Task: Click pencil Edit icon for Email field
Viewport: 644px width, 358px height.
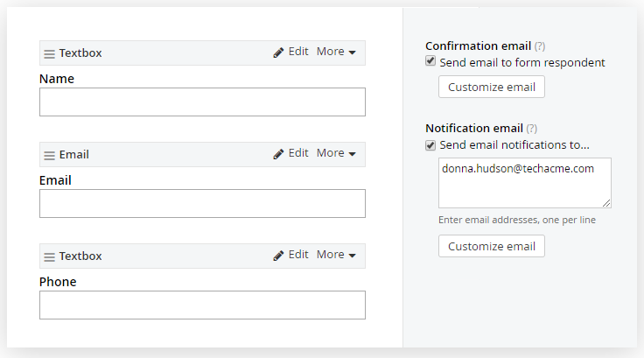Action: [x=279, y=154]
